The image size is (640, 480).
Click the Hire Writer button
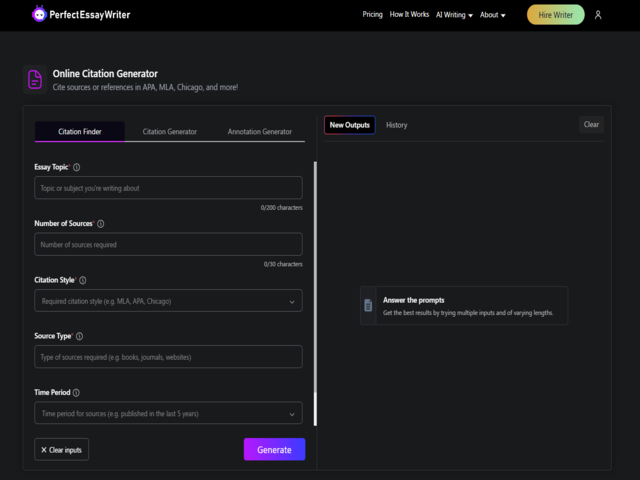555,15
